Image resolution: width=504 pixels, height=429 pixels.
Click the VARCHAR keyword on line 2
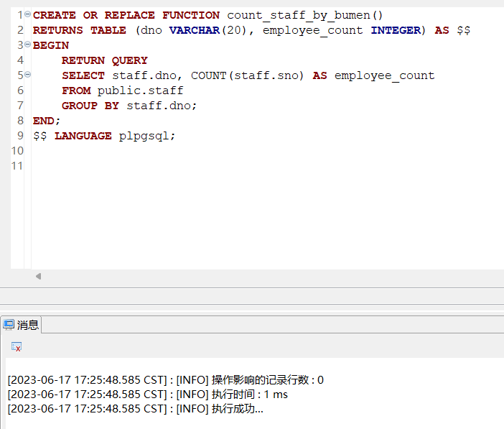(194, 30)
